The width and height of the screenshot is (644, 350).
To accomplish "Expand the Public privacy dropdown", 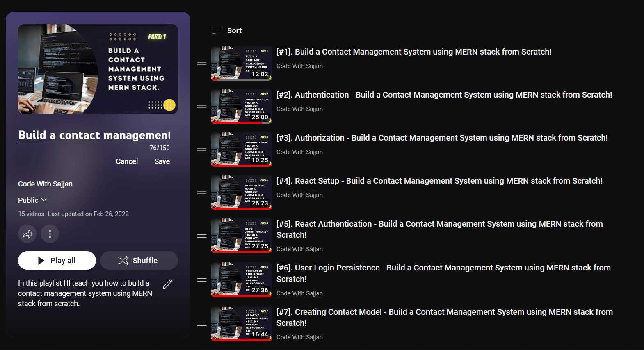I will tap(33, 200).
